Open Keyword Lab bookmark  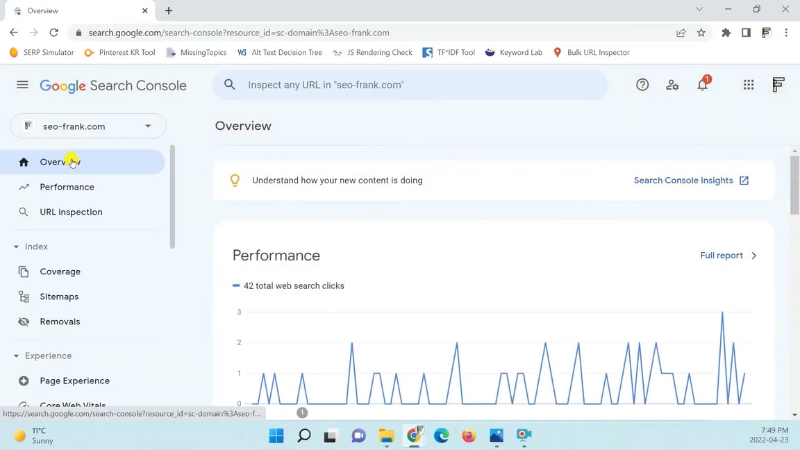514,52
